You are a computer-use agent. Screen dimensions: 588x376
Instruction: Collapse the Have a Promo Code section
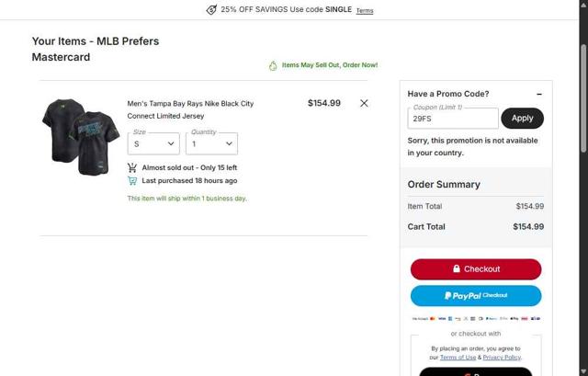[539, 94]
